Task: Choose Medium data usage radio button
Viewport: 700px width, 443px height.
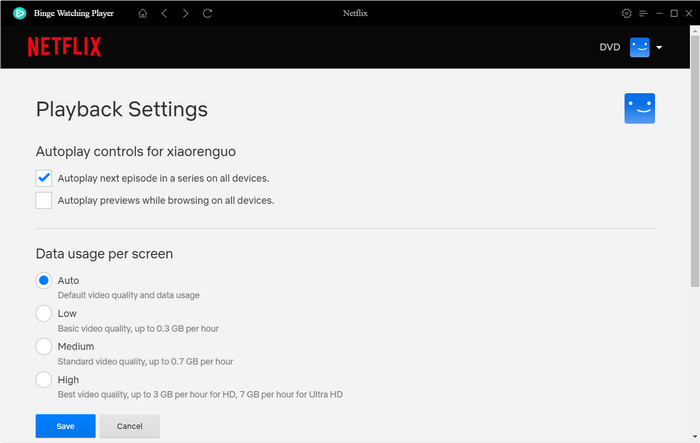Action: 44,347
